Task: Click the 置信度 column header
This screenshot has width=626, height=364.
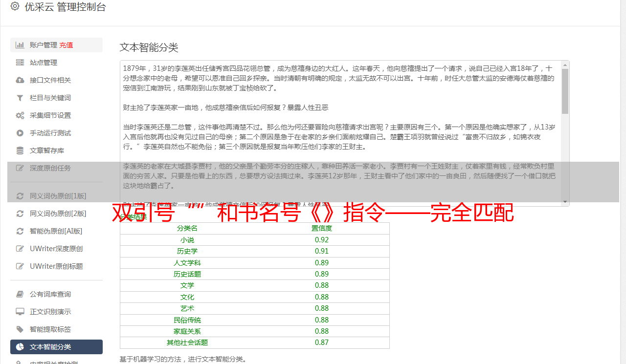Action: pos(322,228)
